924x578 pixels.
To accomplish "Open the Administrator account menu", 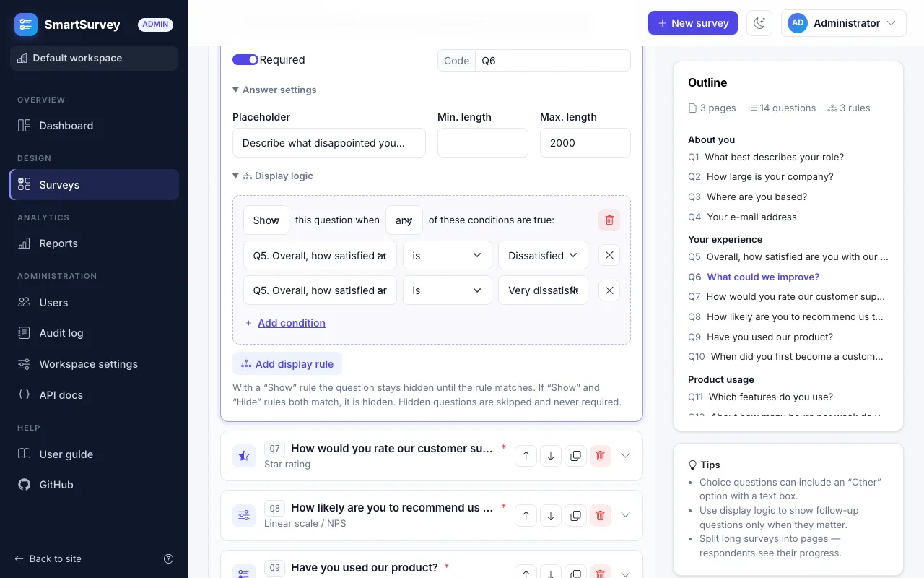I will pos(843,23).
